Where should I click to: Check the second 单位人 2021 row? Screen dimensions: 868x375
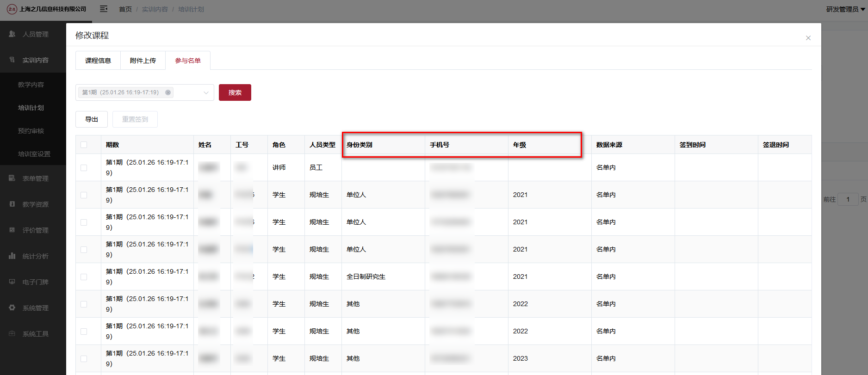(84, 222)
